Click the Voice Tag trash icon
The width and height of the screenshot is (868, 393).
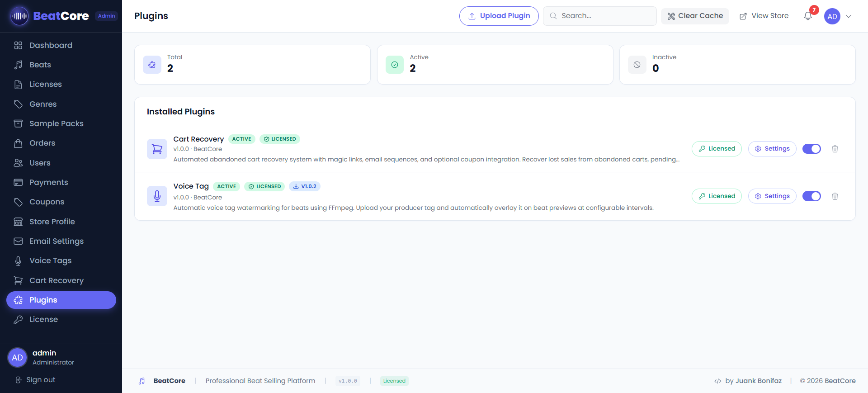[x=835, y=196]
